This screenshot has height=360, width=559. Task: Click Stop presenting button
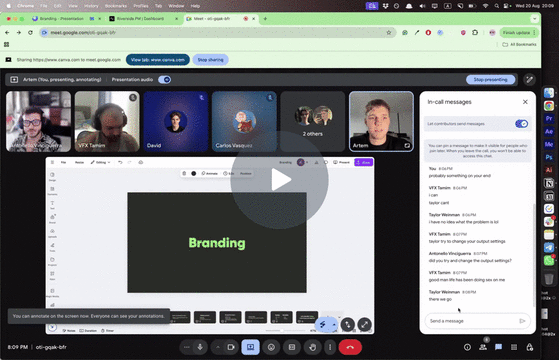pyautogui.click(x=491, y=79)
